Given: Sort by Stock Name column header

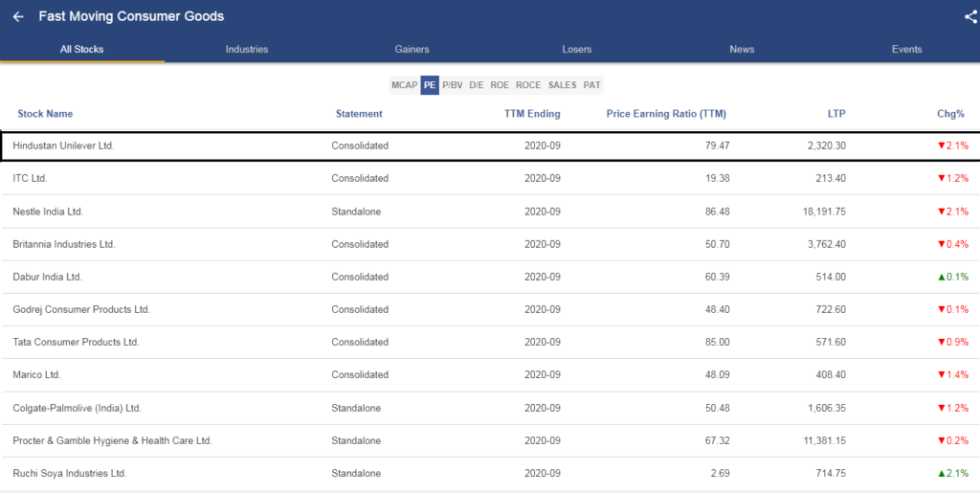Looking at the screenshot, I should click(x=45, y=114).
